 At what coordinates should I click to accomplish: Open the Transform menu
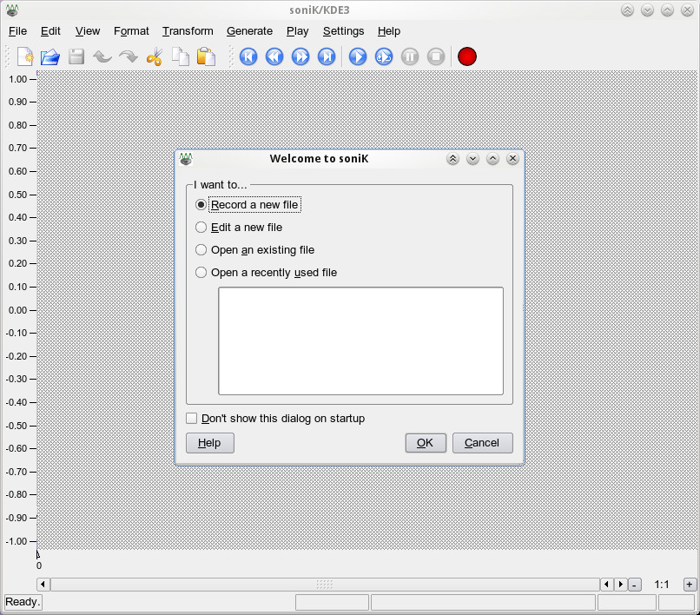[x=188, y=31]
